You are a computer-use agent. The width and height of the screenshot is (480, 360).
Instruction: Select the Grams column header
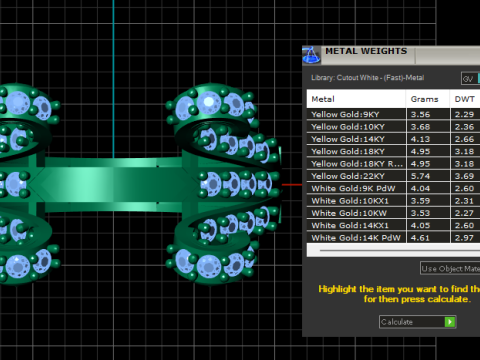click(428, 99)
